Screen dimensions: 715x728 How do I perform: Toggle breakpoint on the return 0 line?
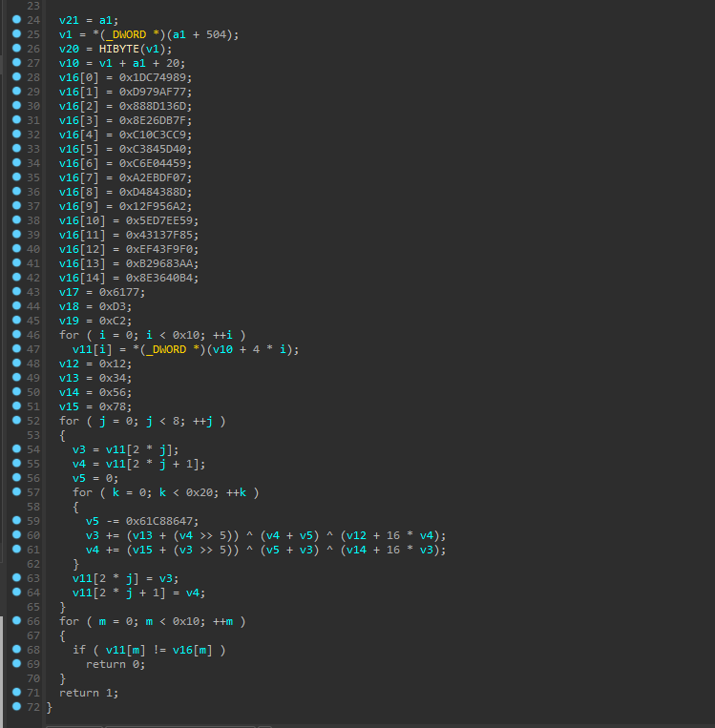click(x=16, y=664)
